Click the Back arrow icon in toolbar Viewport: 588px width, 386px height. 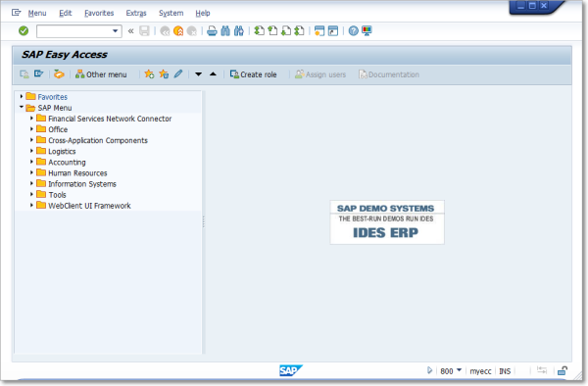pos(165,30)
